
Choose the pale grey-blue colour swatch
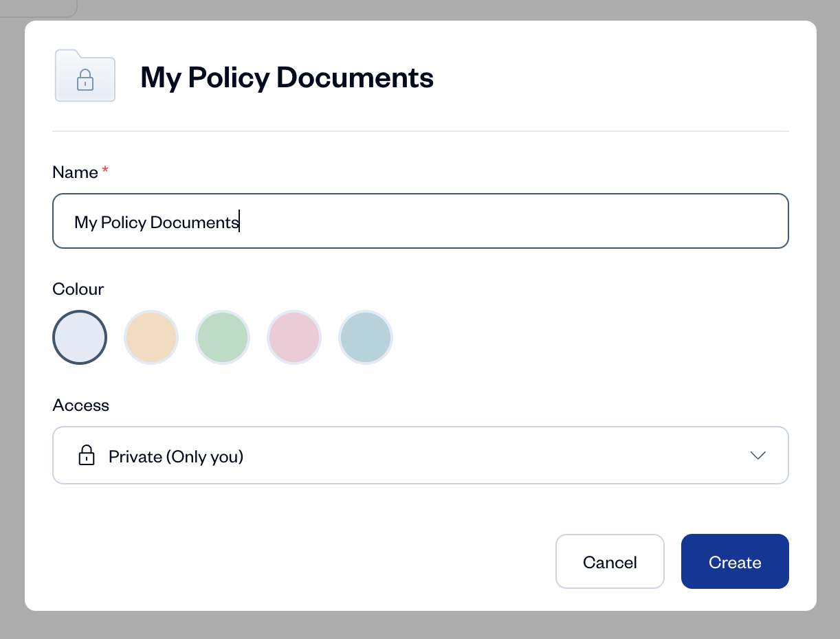(80, 337)
